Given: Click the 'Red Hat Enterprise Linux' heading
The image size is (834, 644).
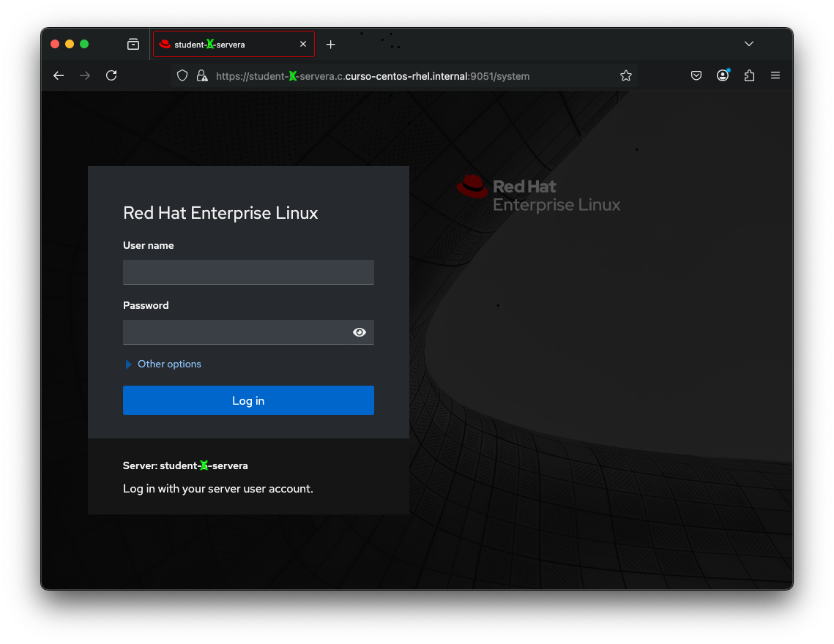Looking at the screenshot, I should [x=220, y=213].
